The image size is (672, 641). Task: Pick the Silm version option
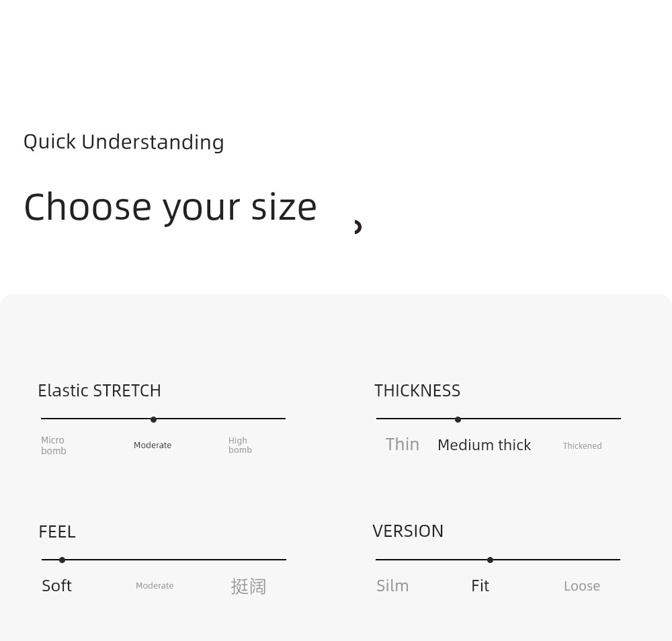392,586
